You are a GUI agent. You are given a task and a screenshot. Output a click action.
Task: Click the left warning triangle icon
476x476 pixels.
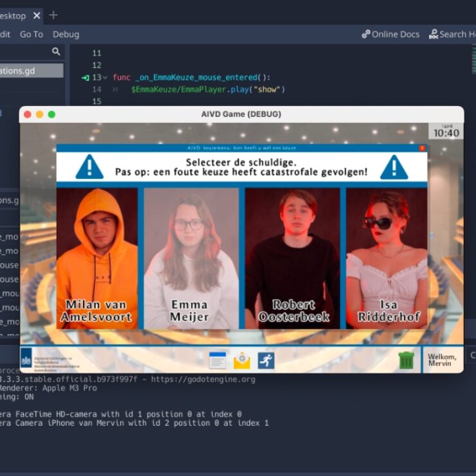tap(89, 167)
